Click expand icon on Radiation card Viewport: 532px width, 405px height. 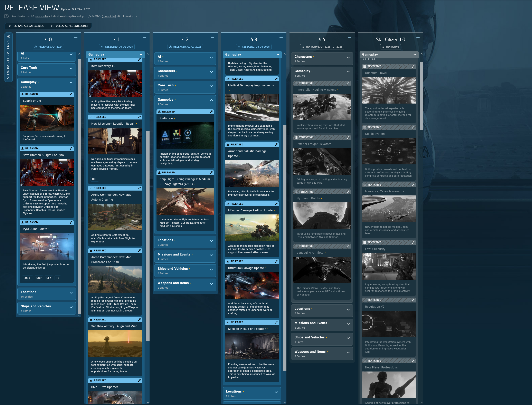211,112
